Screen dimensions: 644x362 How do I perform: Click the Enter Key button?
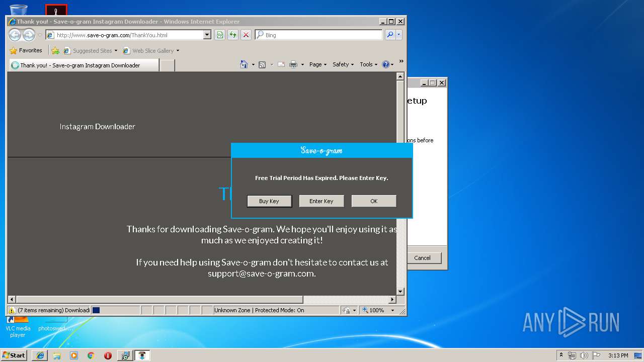(321, 201)
